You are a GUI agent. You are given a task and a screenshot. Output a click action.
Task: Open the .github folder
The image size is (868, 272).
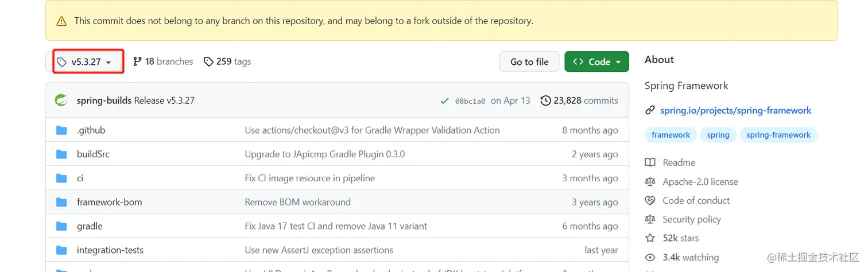pyautogui.click(x=91, y=130)
